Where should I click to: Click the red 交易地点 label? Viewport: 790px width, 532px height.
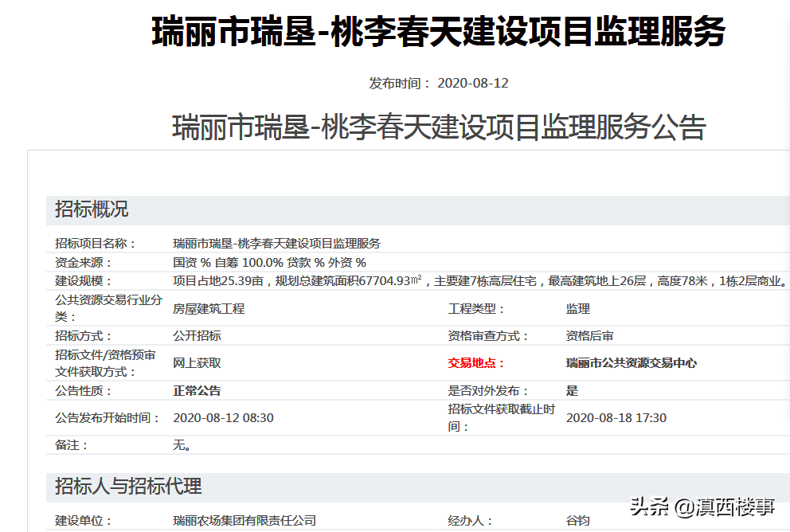pyautogui.click(x=476, y=363)
